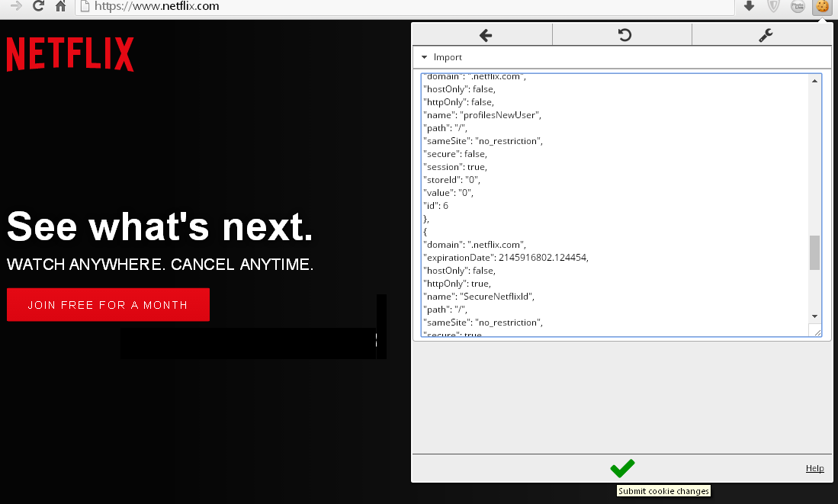Screen dimensions: 838x504
Task: Click on "httpOnly": true line
Action: [457, 284]
